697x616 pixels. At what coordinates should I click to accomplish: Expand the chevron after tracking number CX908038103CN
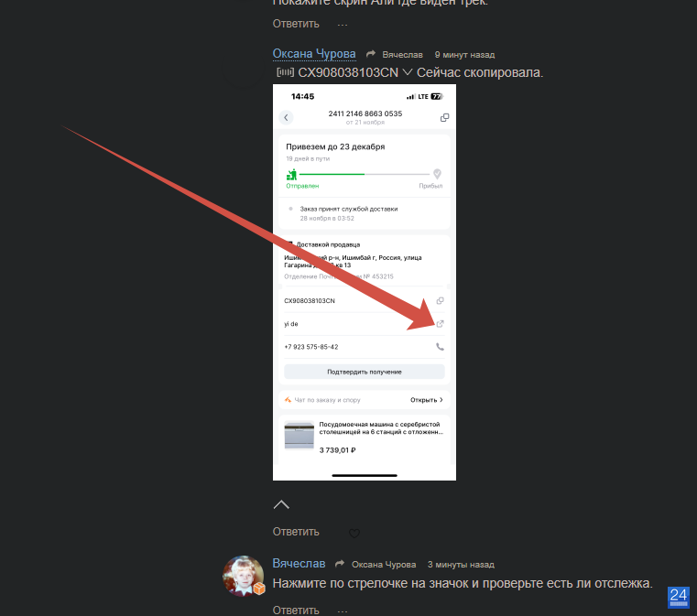tap(408, 72)
